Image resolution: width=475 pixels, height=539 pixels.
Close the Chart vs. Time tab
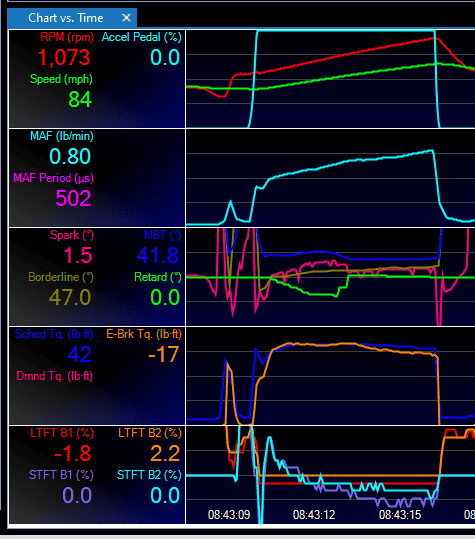tap(126, 18)
